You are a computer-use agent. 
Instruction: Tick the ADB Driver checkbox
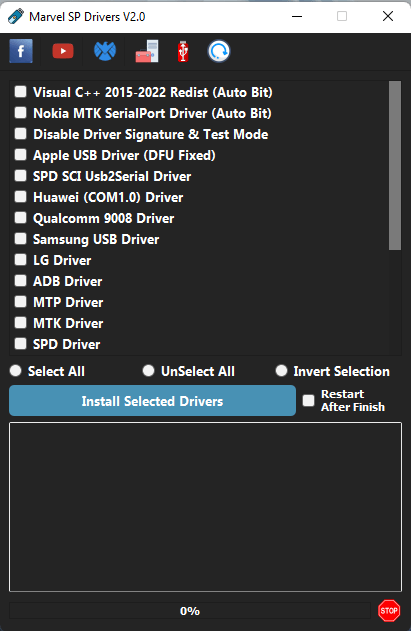21,280
